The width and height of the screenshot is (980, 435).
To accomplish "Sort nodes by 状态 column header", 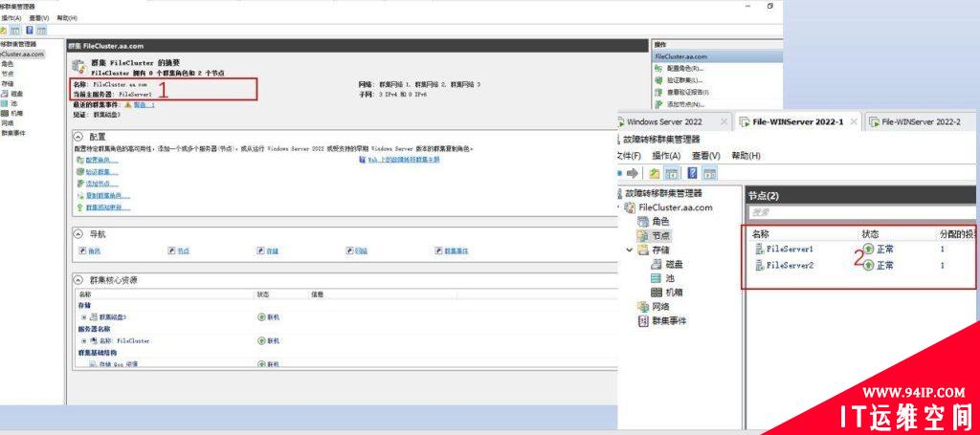I will tap(869, 234).
